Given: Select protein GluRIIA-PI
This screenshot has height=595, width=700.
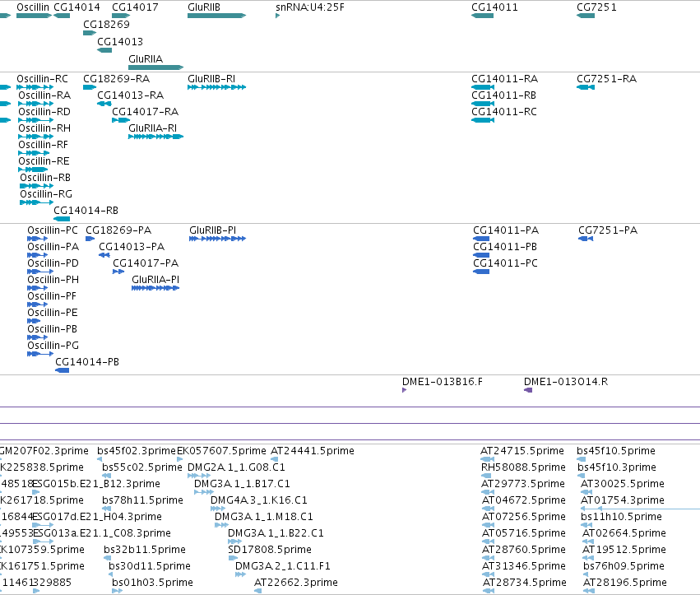Looking at the screenshot, I should pyautogui.click(x=155, y=280).
